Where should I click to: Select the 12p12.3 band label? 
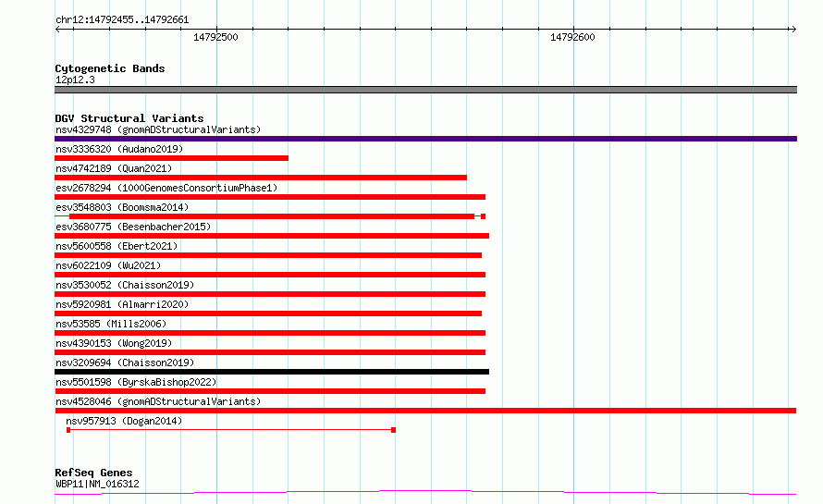coord(75,80)
